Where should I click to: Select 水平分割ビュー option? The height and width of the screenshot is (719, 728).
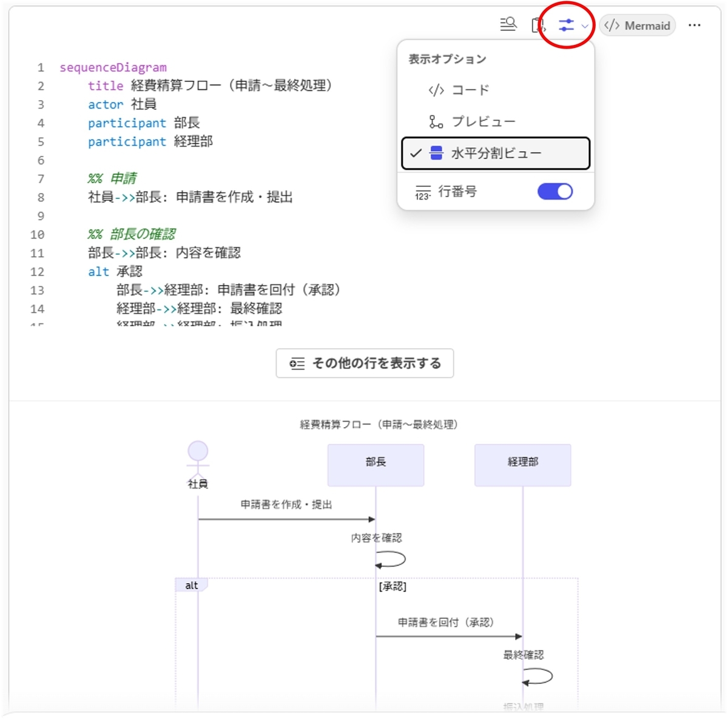click(x=496, y=153)
